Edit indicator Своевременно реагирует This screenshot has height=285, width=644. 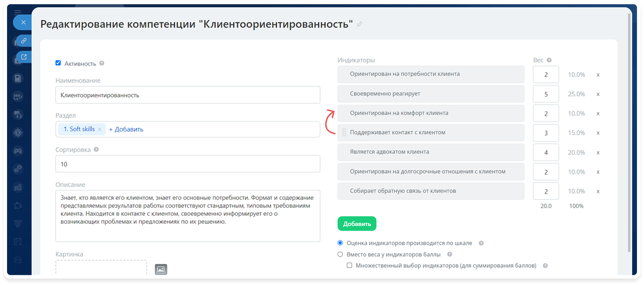click(x=431, y=94)
